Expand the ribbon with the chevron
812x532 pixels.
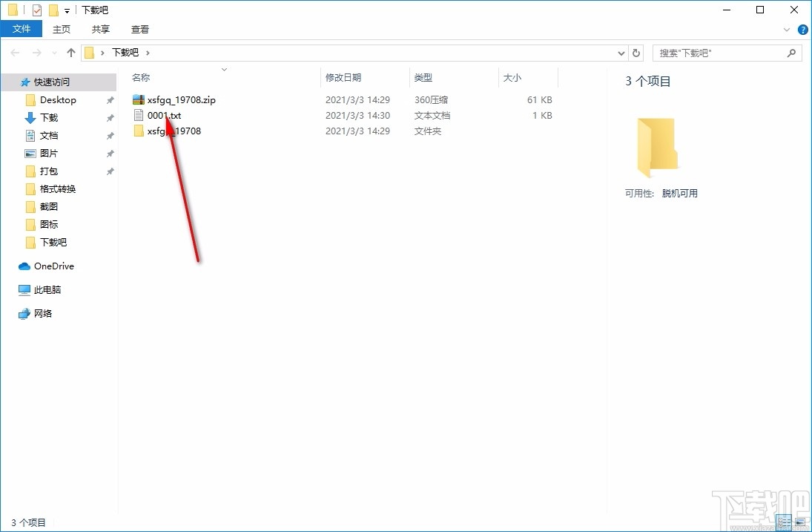point(787,30)
